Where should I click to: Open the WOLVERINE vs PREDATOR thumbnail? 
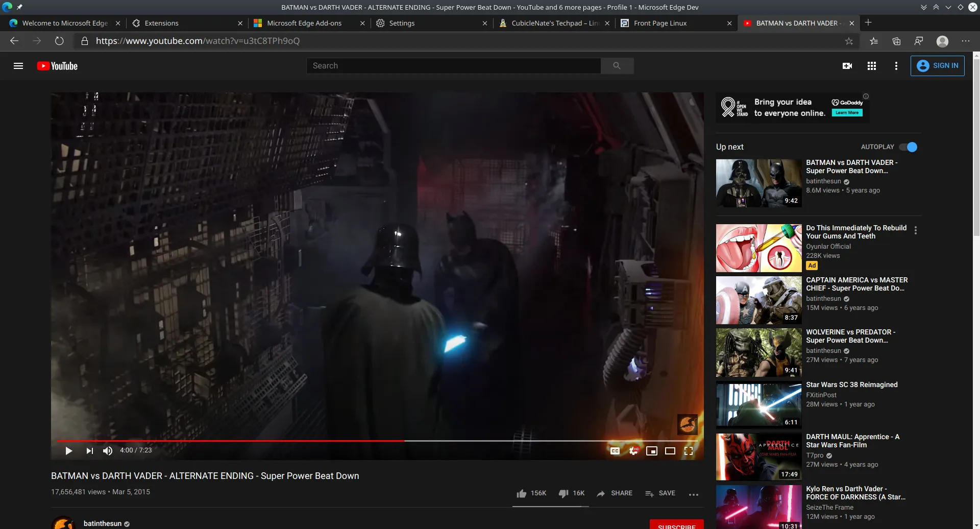point(758,352)
